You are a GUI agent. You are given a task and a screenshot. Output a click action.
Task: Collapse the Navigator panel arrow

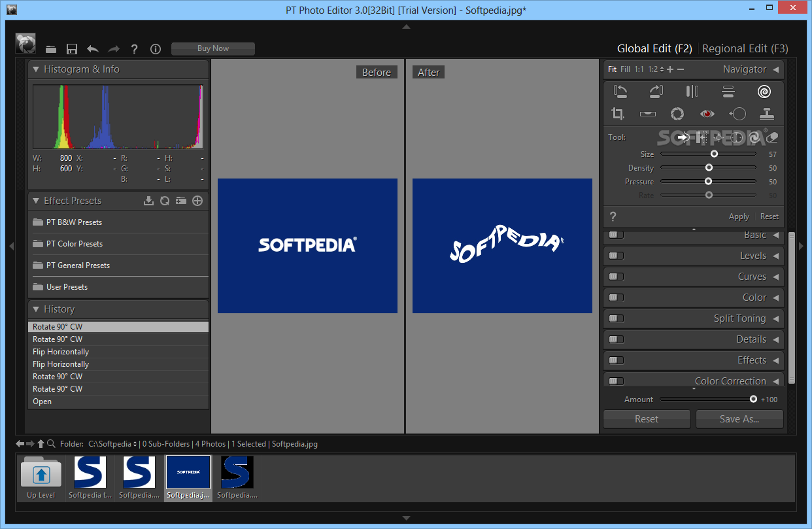(776, 69)
